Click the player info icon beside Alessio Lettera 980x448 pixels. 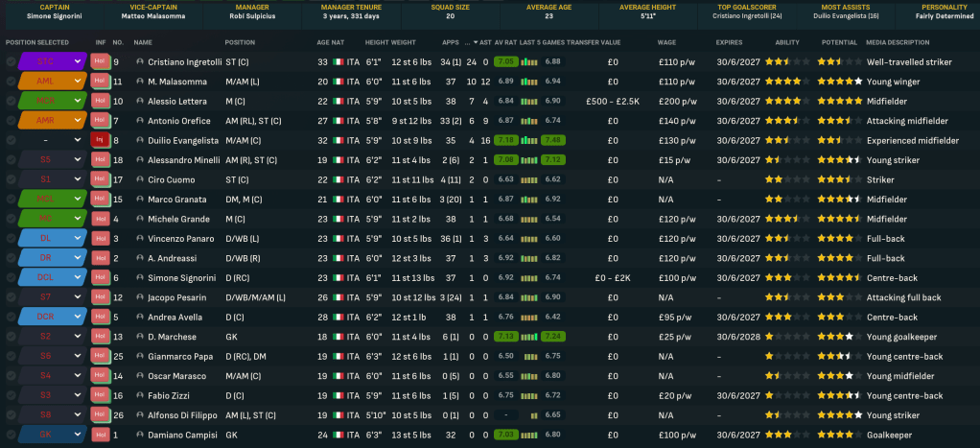tap(140, 101)
